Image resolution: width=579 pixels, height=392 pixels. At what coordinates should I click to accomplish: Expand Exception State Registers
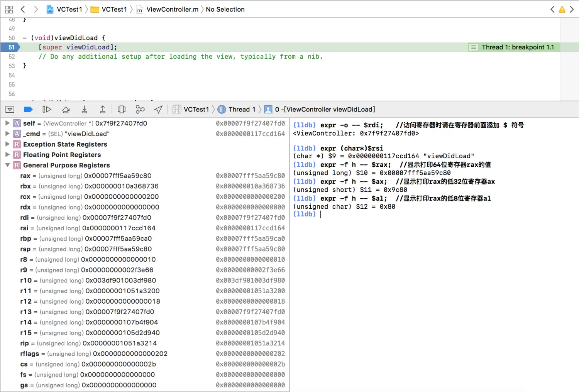click(x=7, y=144)
